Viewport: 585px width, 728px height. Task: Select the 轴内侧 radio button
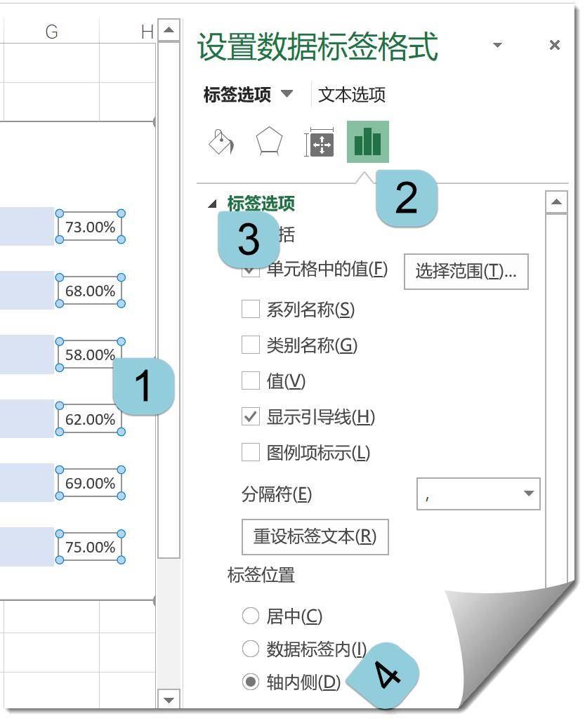point(250,682)
